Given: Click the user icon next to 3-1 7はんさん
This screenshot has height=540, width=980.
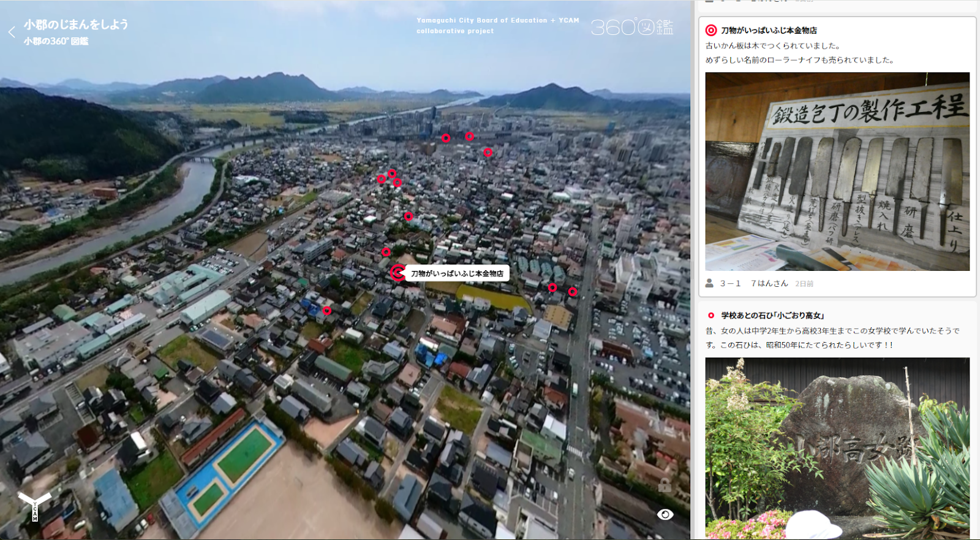Looking at the screenshot, I should [x=709, y=283].
